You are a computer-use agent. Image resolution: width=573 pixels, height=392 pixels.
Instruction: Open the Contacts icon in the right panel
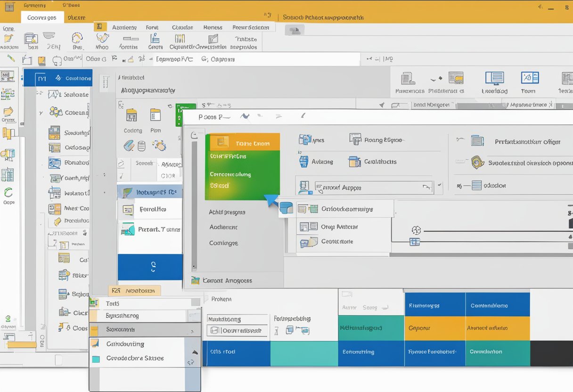354,162
